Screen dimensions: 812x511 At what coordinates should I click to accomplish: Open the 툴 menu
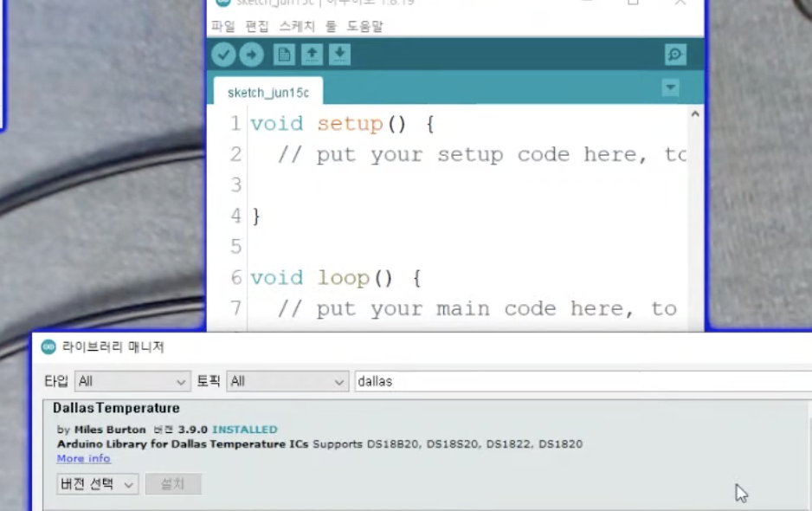(x=331, y=26)
